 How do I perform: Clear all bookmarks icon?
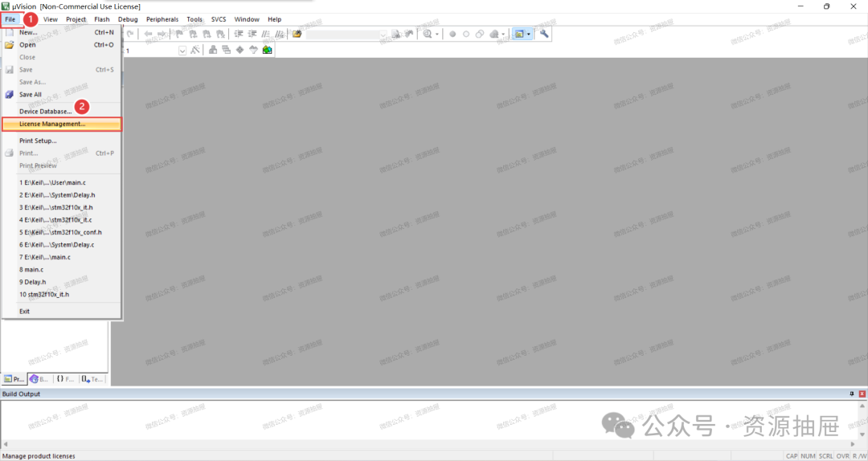point(220,35)
